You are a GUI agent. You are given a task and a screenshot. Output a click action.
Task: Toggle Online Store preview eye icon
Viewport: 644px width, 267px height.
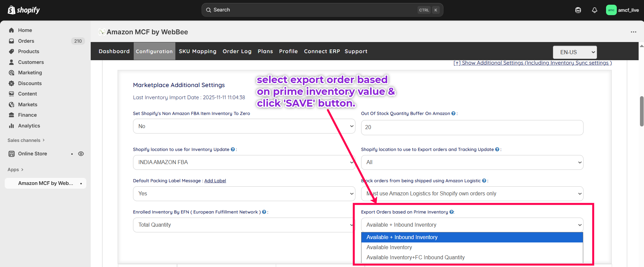tap(81, 154)
